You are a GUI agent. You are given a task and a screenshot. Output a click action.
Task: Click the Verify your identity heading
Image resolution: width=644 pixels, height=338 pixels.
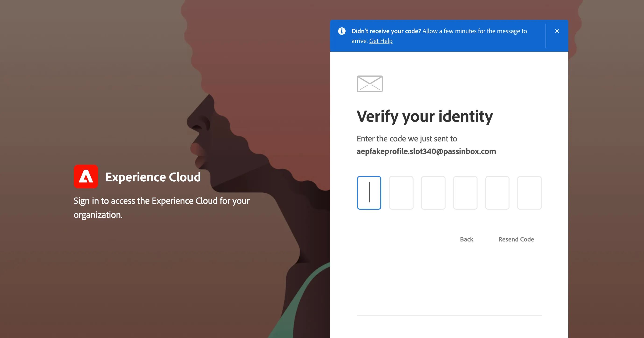(425, 116)
